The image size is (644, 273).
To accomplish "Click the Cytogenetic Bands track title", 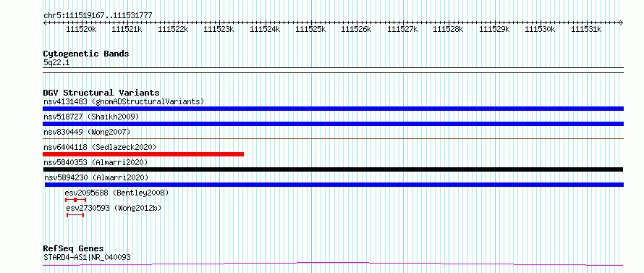I will click(x=86, y=54).
